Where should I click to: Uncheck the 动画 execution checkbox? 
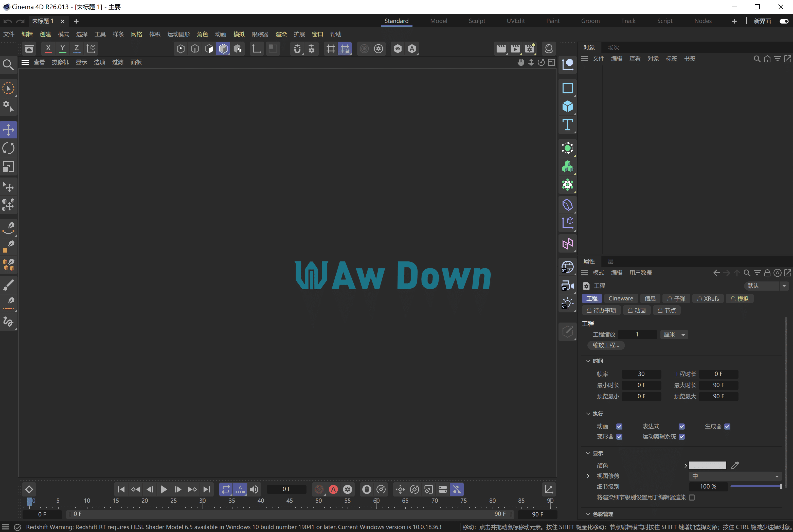(x=619, y=427)
